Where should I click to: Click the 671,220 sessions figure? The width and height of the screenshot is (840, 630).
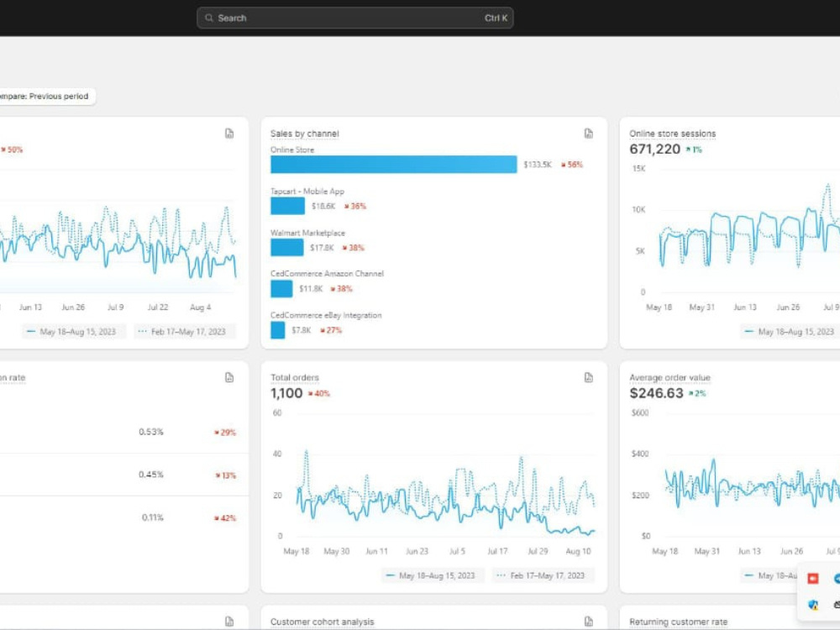click(x=654, y=149)
